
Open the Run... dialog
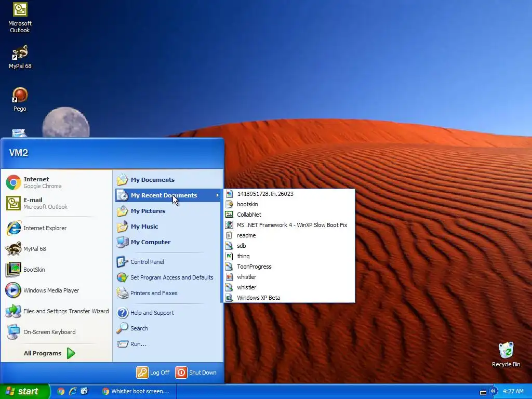point(168,344)
